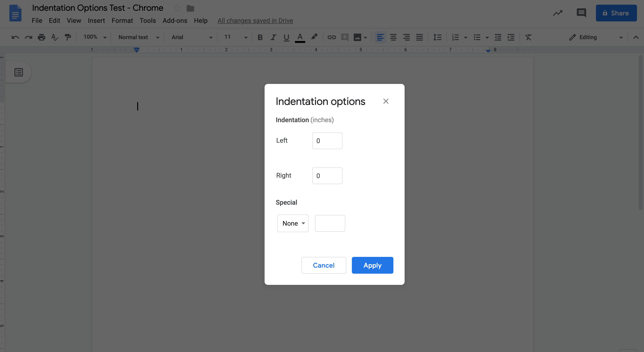The image size is (644, 352).
Task: Open the comment history icon
Action: point(581,13)
